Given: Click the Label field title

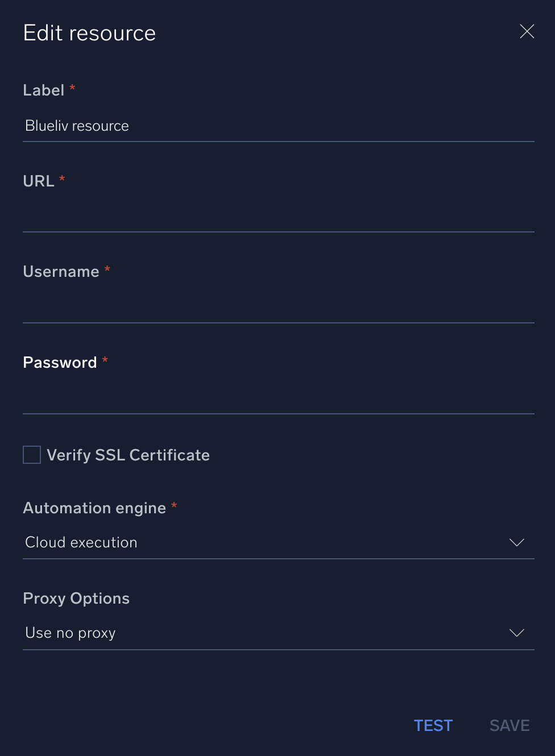Looking at the screenshot, I should click(43, 90).
